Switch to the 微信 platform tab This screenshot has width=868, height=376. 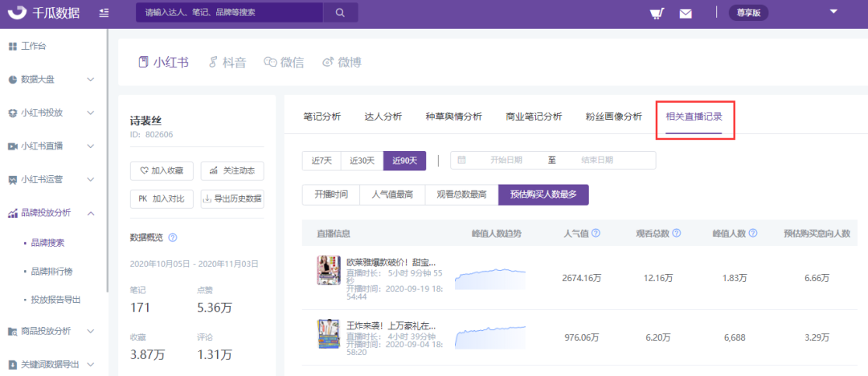tap(284, 62)
